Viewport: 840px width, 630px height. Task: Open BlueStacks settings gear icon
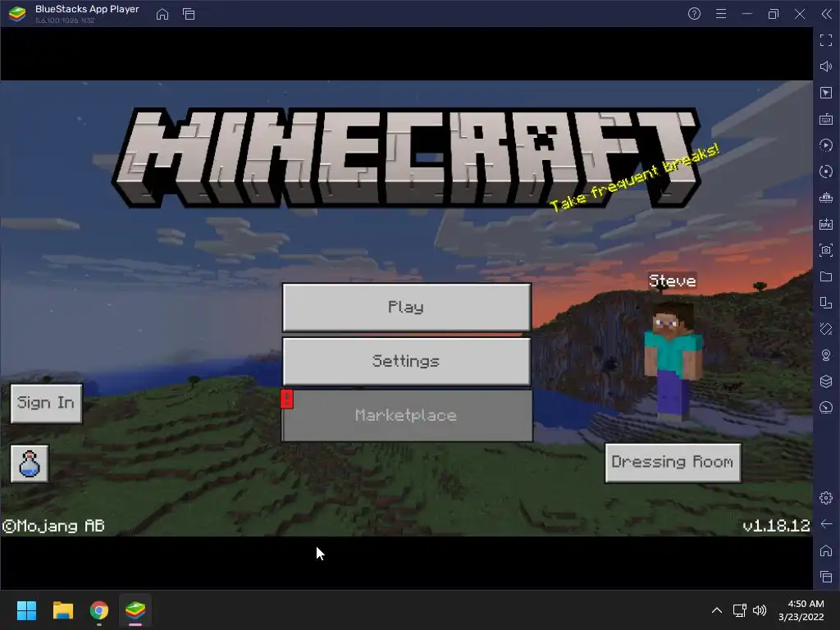(x=826, y=498)
